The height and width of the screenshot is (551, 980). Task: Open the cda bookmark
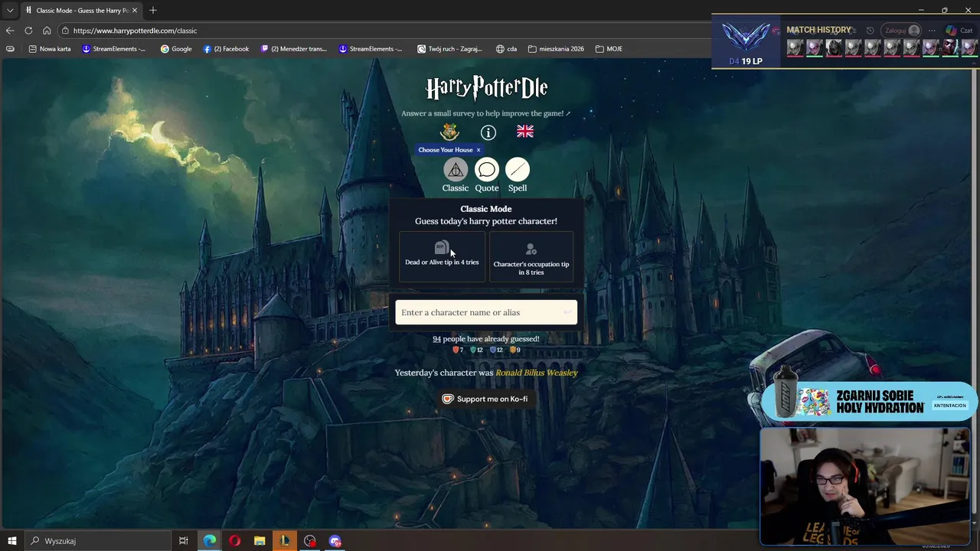(x=506, y=49)
